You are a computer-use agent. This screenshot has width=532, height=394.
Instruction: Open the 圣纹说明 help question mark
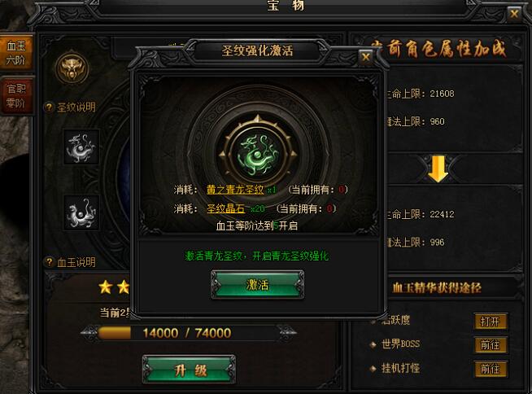pyautogui.click(x=49, y=107)
